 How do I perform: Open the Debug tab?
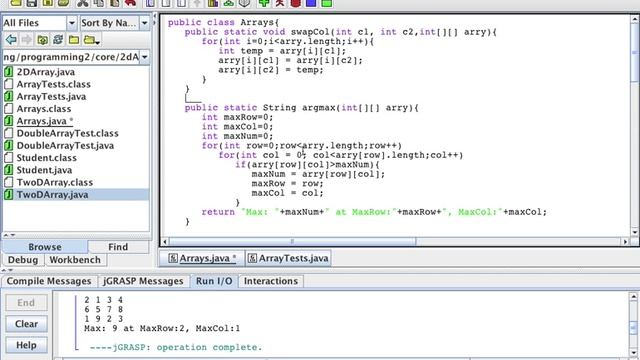(x=23, y=260)
